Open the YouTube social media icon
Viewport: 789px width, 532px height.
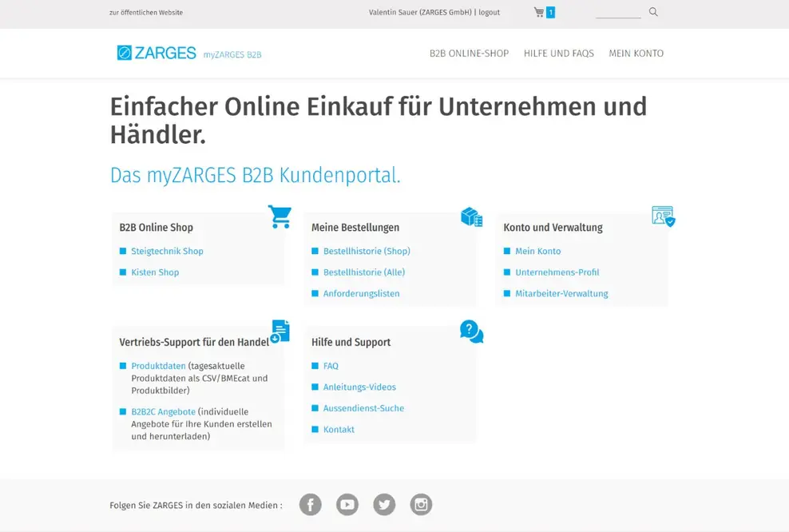coord(347,504)
